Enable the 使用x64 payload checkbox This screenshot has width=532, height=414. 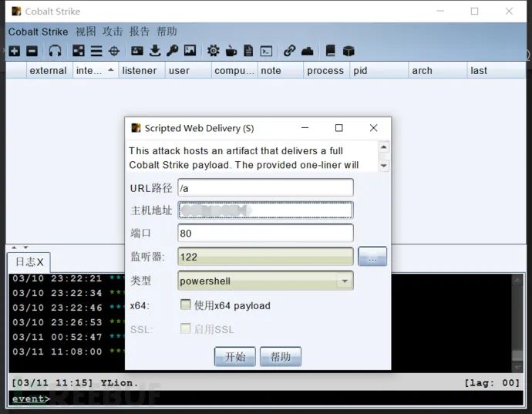185,305
